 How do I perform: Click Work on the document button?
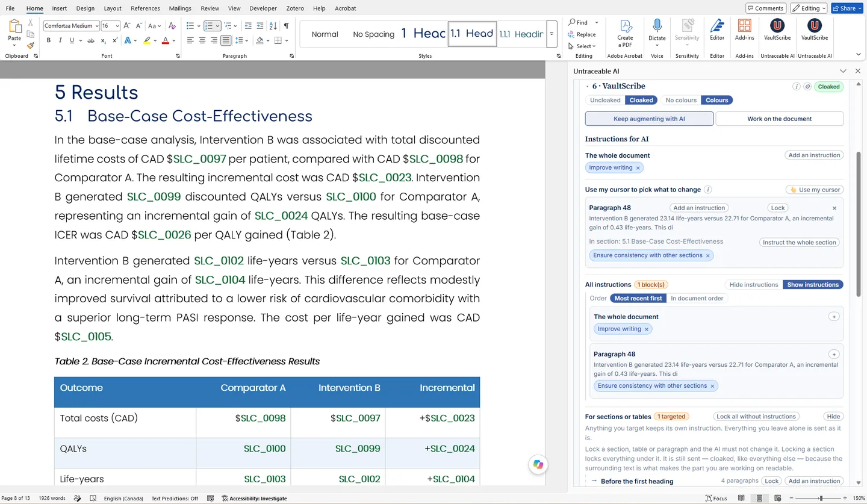[779, 119]
